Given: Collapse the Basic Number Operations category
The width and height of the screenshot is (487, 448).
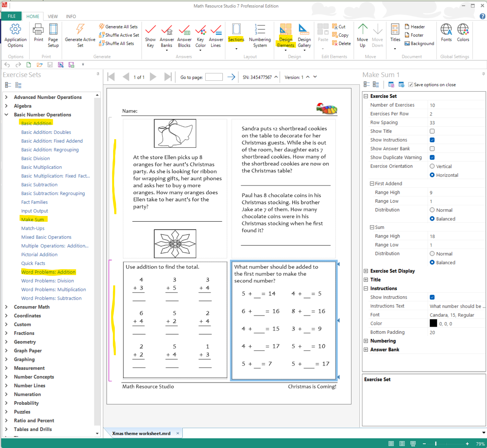Looking at the screenshot, I should pos(7,115).
